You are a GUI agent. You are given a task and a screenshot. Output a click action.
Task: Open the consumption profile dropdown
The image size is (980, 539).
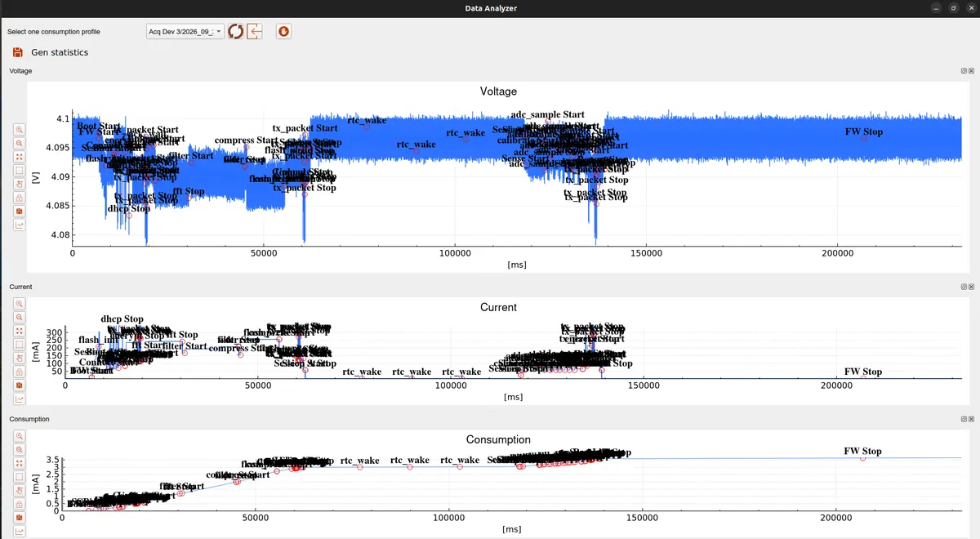point(185,31)
